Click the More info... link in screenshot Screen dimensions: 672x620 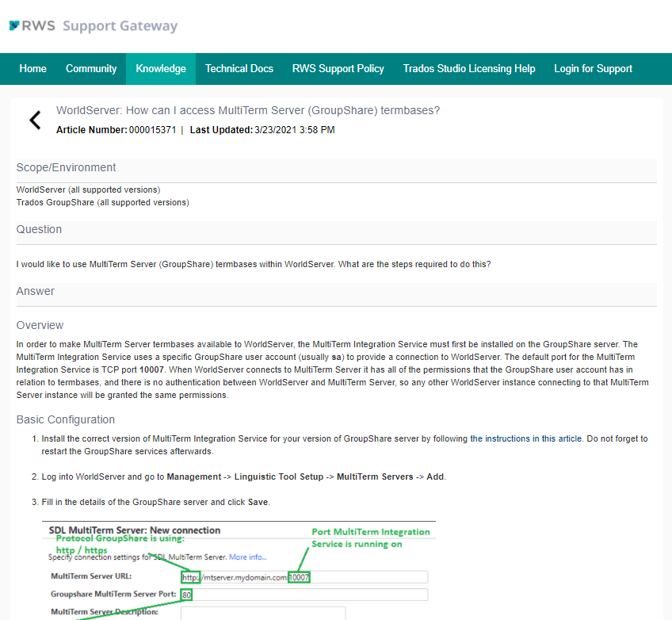tap(248, 557)
